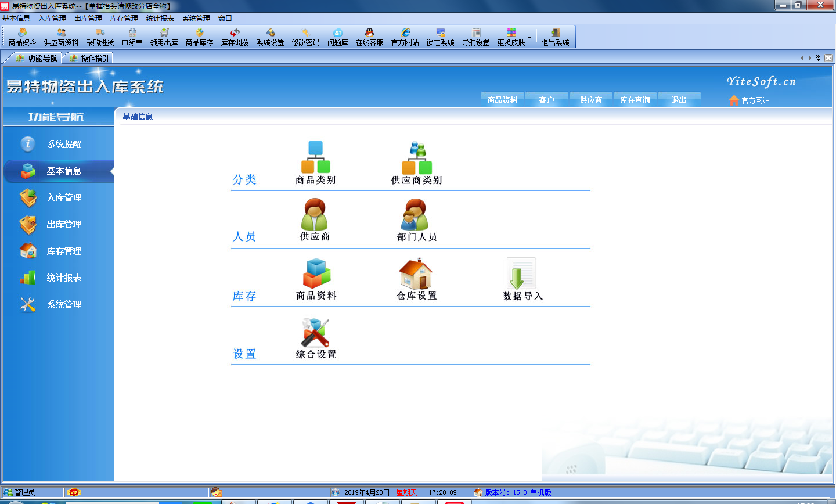Viewport: 836px width, 504px height.
Task: Click the 商品资料 header button
Action: tap(503, 100)
